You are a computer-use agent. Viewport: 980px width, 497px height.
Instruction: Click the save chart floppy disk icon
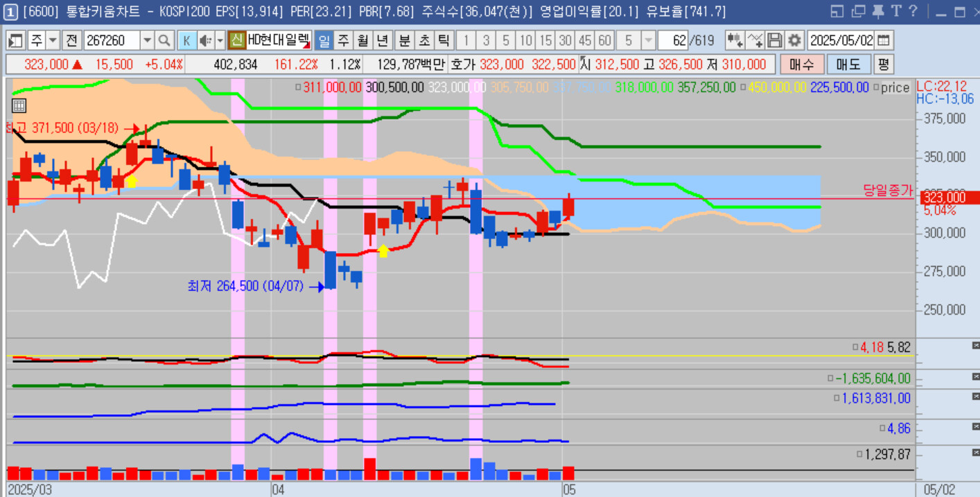(x=775, y=40)
